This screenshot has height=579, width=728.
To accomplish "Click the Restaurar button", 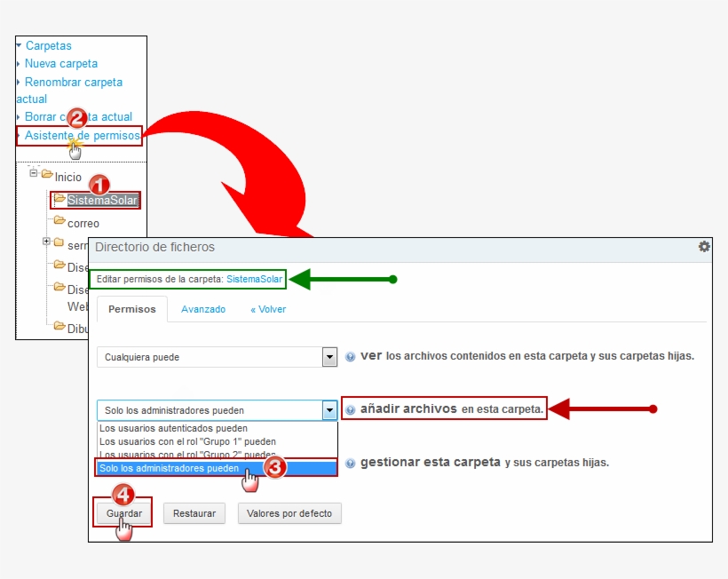I will click(194, 513).
